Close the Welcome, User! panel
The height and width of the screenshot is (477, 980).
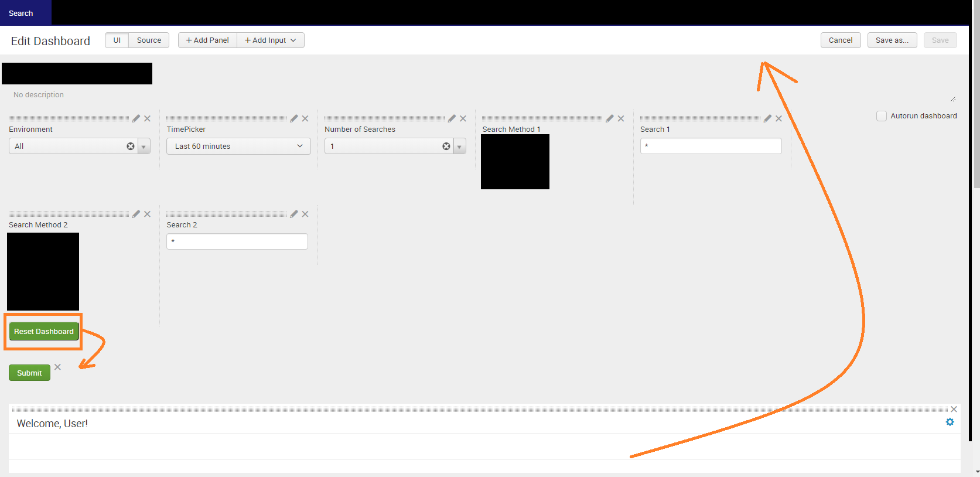click(954, 409)
